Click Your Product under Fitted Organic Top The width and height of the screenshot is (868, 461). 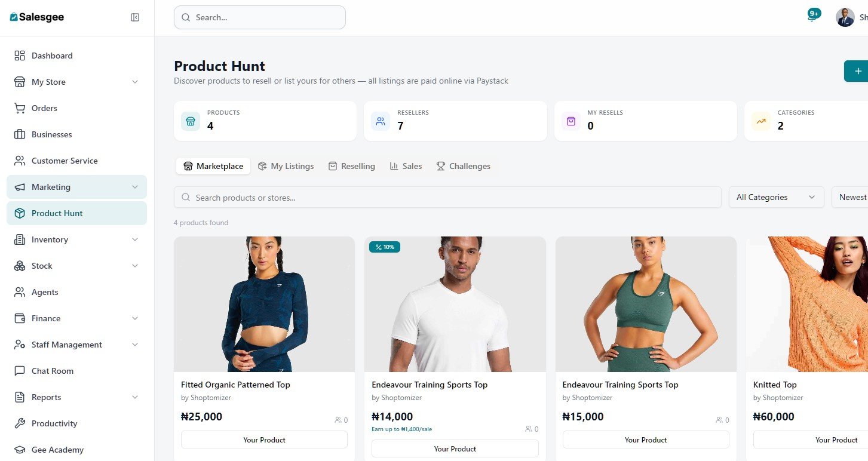[x=264, y=440]
